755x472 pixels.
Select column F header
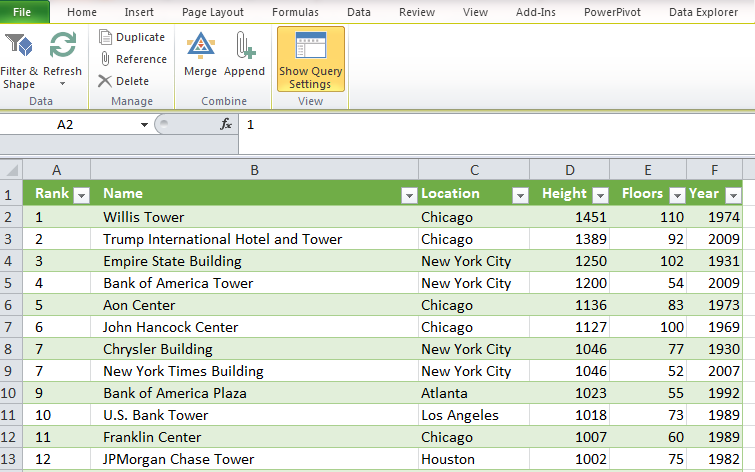point(715,170)
